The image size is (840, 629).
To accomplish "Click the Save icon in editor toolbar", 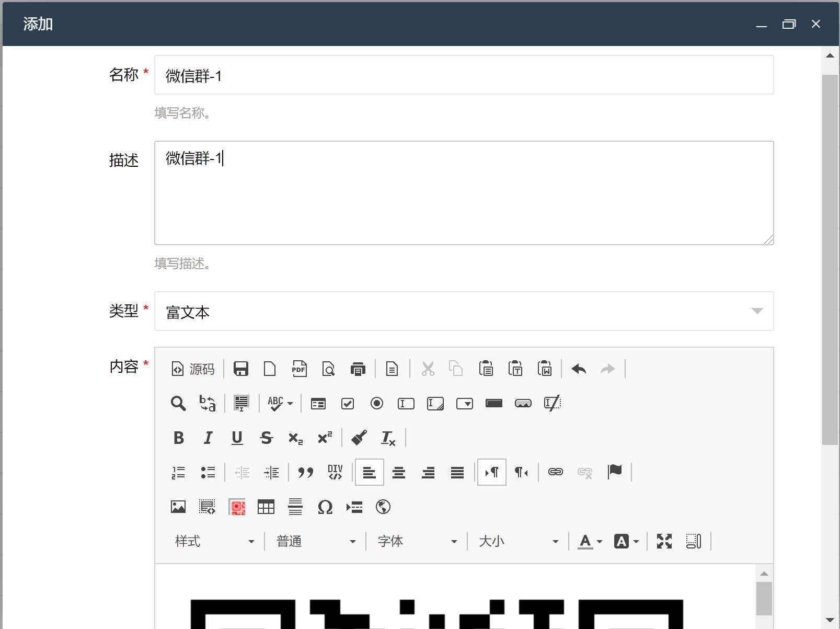I will [241, 369].
